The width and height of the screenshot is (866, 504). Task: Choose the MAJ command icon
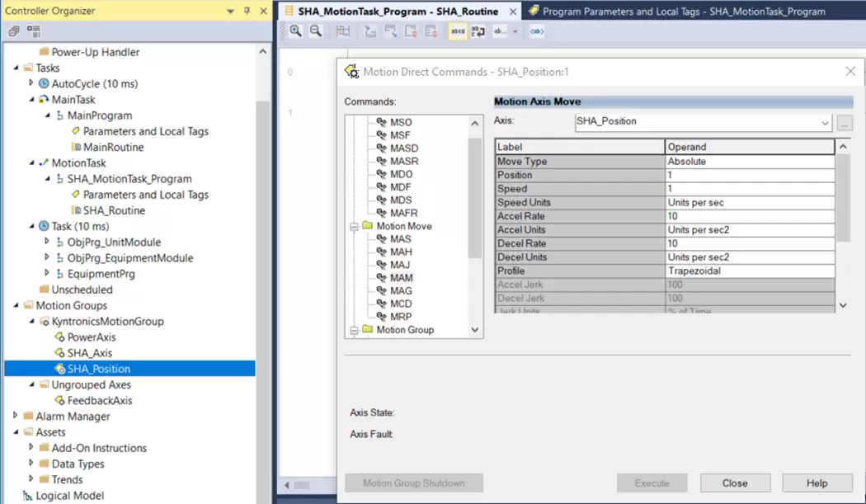[x=381, y=265]
